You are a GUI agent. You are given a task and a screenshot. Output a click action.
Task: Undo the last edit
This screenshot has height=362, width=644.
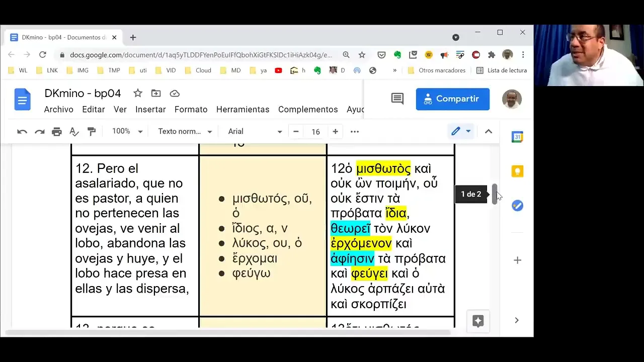tap(22, 132)
